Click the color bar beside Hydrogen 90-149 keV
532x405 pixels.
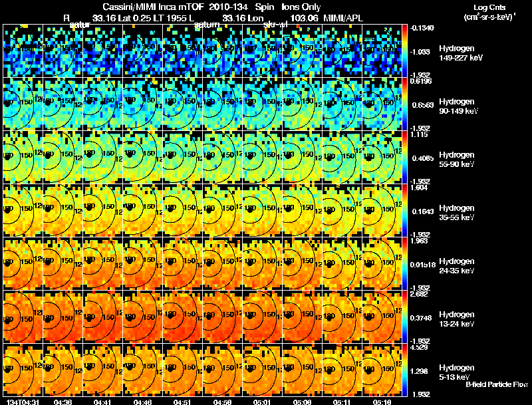pyautogui.click(x=404, y=104)
